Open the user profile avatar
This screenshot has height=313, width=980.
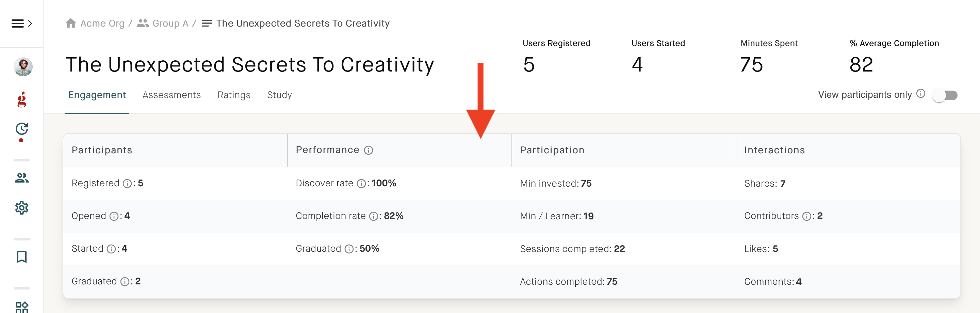click(23, 67)
